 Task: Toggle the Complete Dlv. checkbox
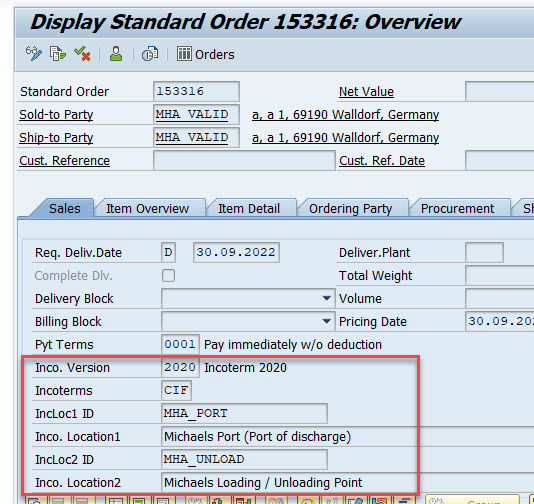[x=168, y=275]
